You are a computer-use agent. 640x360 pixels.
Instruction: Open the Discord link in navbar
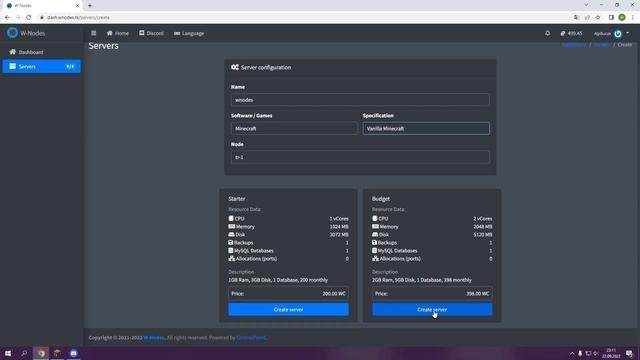pos(151,33)
